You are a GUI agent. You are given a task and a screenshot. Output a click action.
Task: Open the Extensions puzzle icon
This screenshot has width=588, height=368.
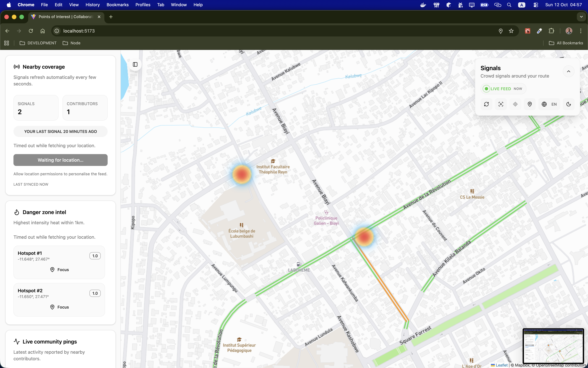pos(551,31)
